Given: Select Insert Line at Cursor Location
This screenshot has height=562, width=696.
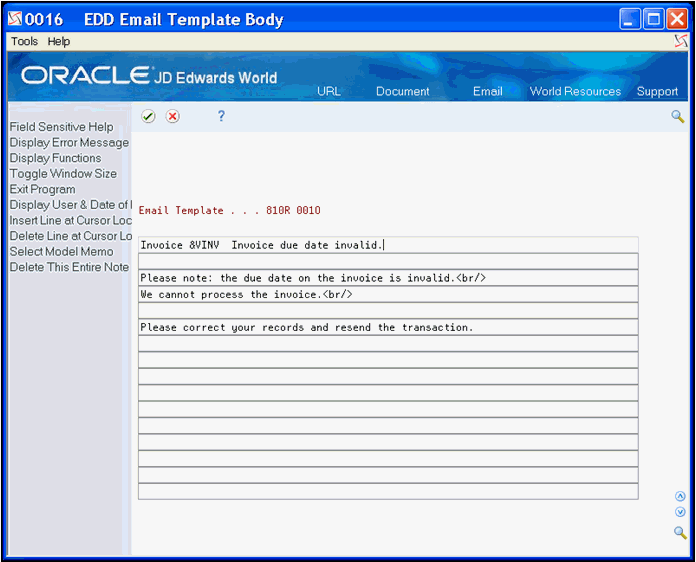Looking at the screenshot, I should (x=71, y=220).
